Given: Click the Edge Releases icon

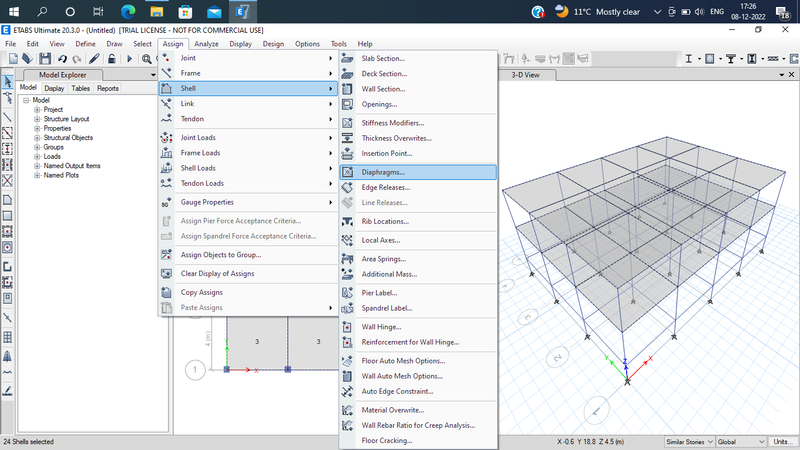Looking at the screenshot, I should tap(347, 187).
